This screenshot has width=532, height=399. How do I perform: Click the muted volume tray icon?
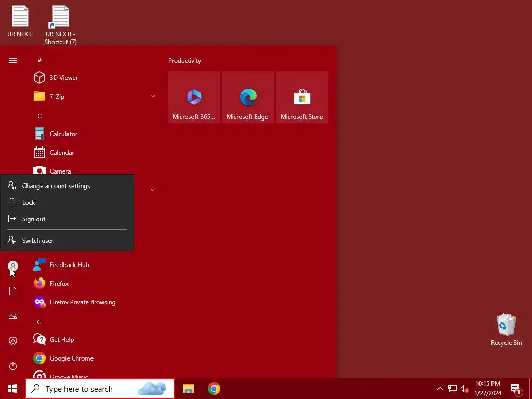(464, 389)
